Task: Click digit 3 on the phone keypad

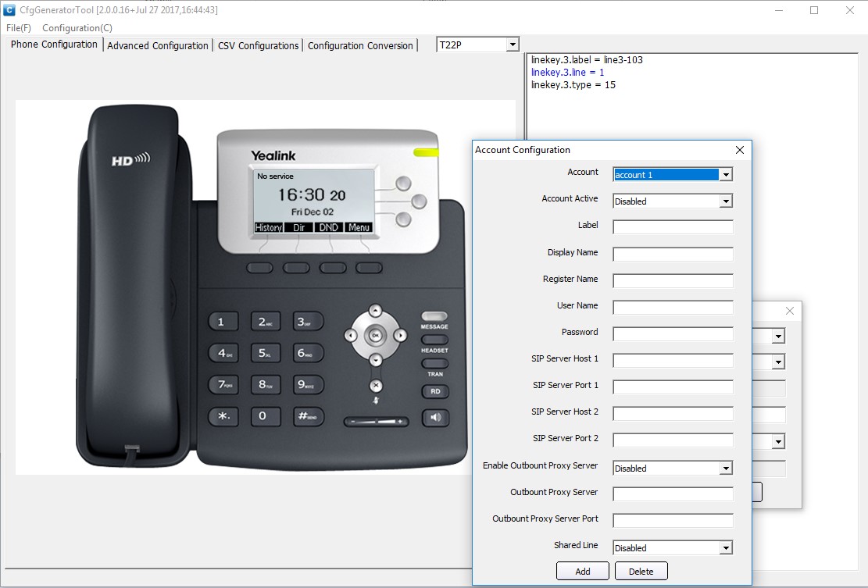Action: point(308,322)
